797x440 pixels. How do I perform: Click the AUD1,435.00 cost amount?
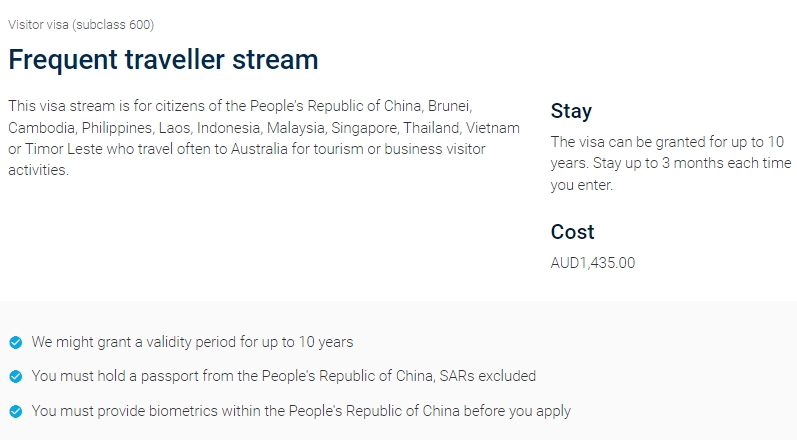593,263
